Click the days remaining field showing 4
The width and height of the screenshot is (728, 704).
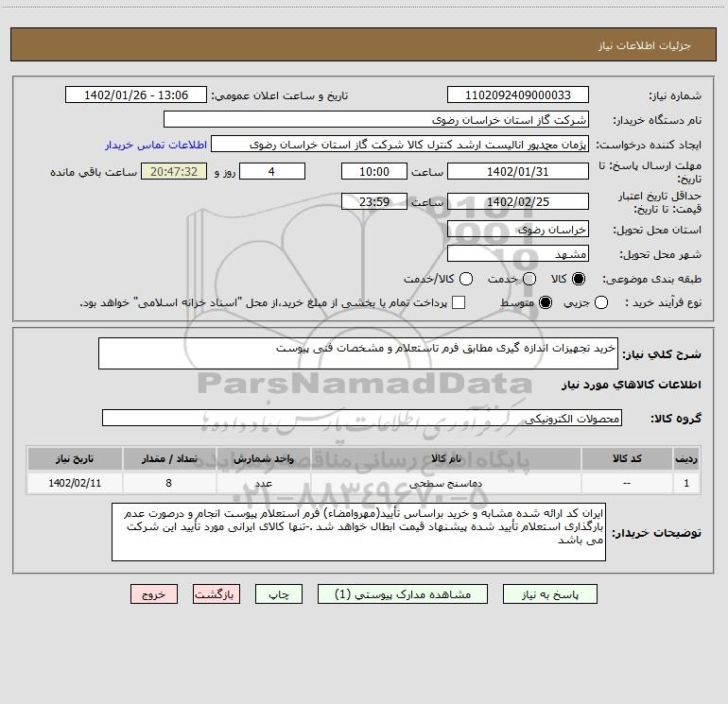pos(272,172)
